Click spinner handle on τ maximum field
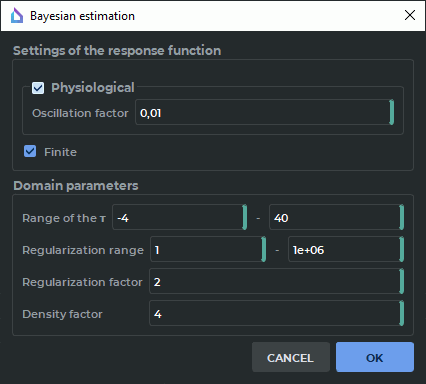 click(402, 217)
